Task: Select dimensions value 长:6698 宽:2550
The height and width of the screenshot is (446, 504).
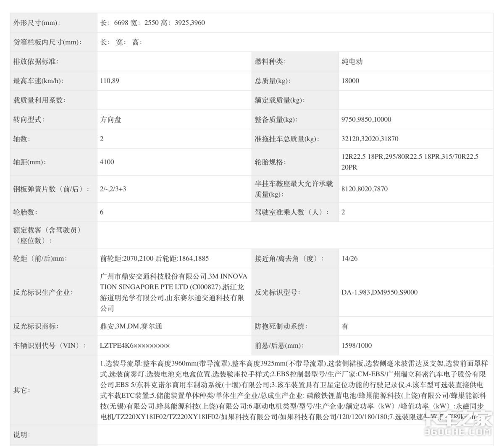Action: (x=129, y=23)
